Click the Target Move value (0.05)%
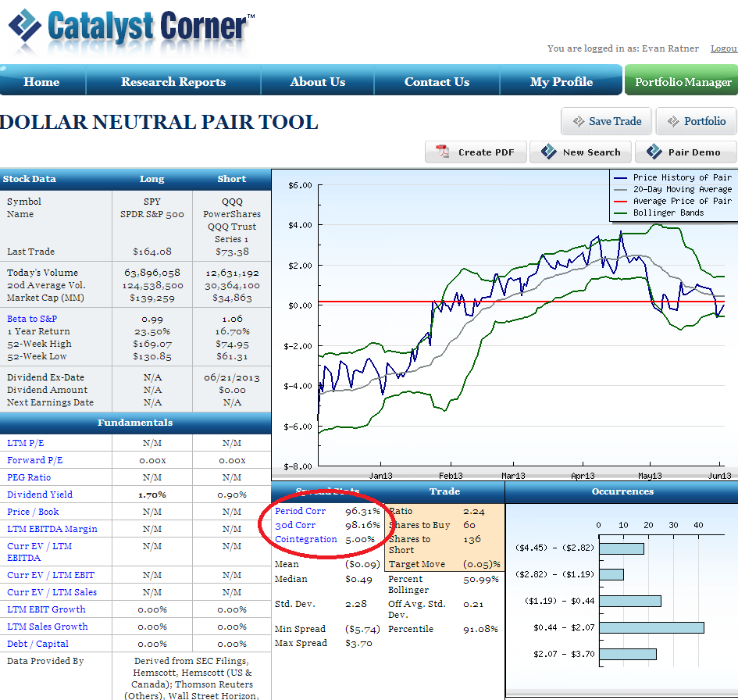738x700 pixels. 482,564
